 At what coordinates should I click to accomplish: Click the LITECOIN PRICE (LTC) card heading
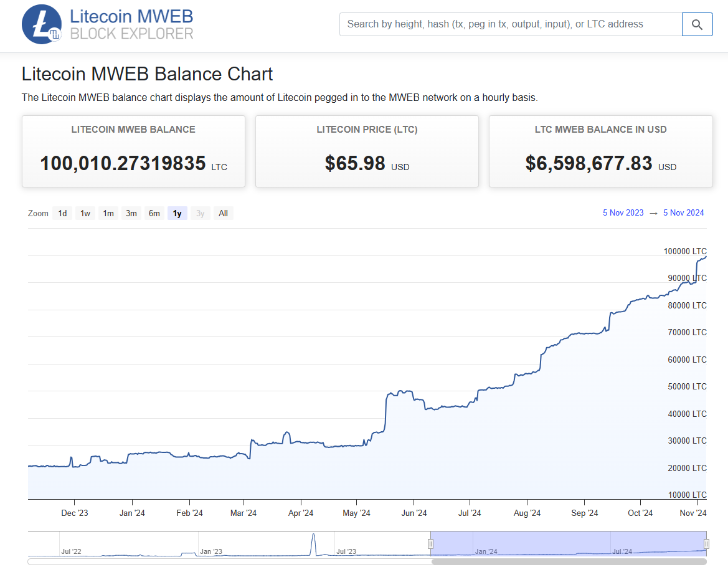pyautogui.click(x=367, y=130)
